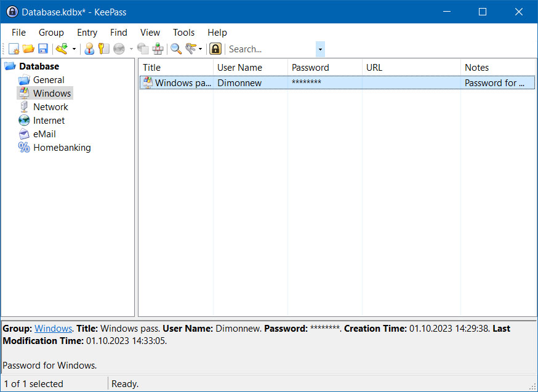
Task: Open the Tools menu
Action: tap(183, 33)
